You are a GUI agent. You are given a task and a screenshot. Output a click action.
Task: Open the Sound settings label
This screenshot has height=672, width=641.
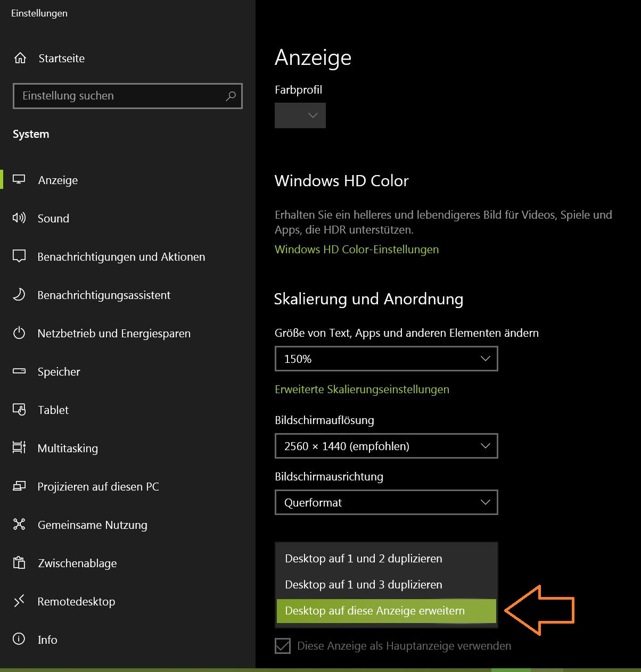(53, 218)
